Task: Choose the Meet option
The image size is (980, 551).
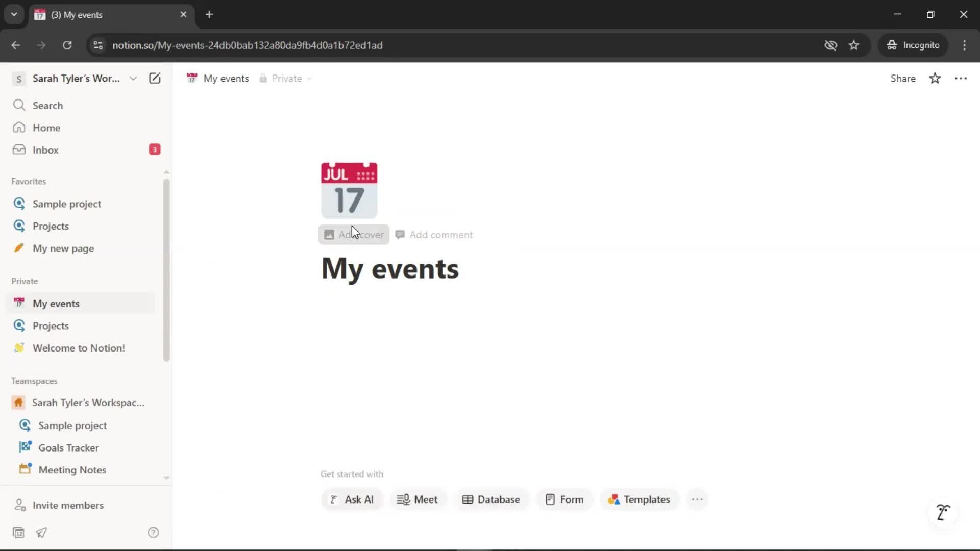Action: [418, 499]
